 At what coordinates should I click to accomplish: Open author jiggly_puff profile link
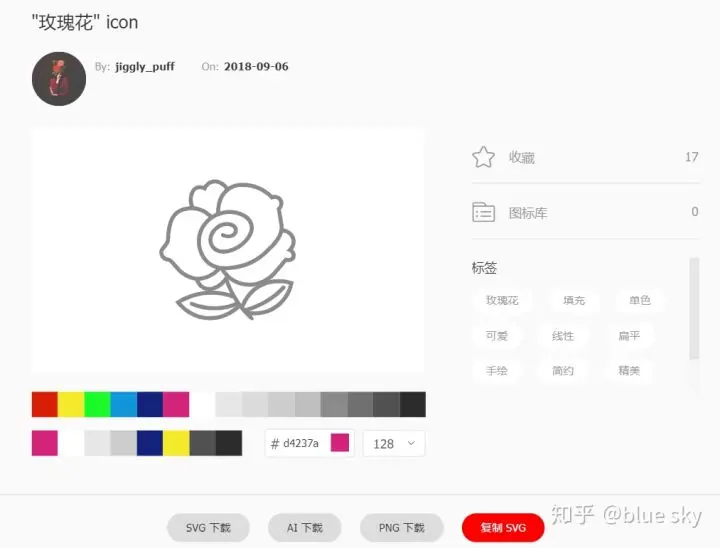point(145,67)
